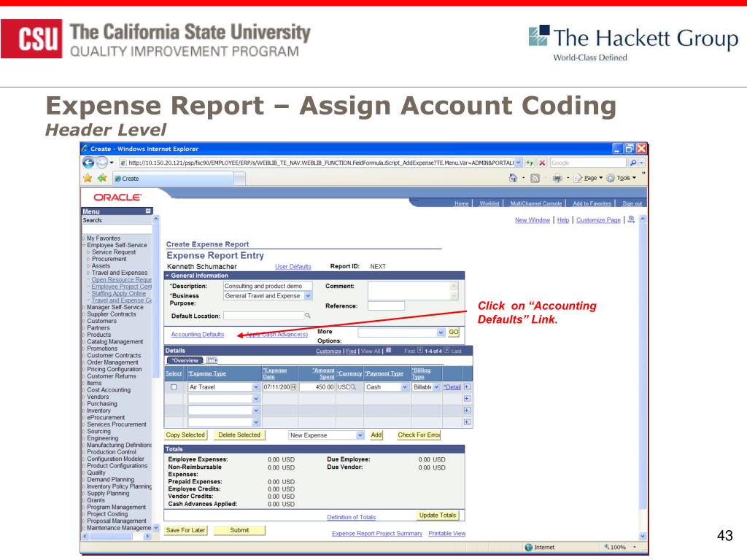Click plus icon on last empty detail row
Screen dimensions: 747x560
tap(467, 422)
